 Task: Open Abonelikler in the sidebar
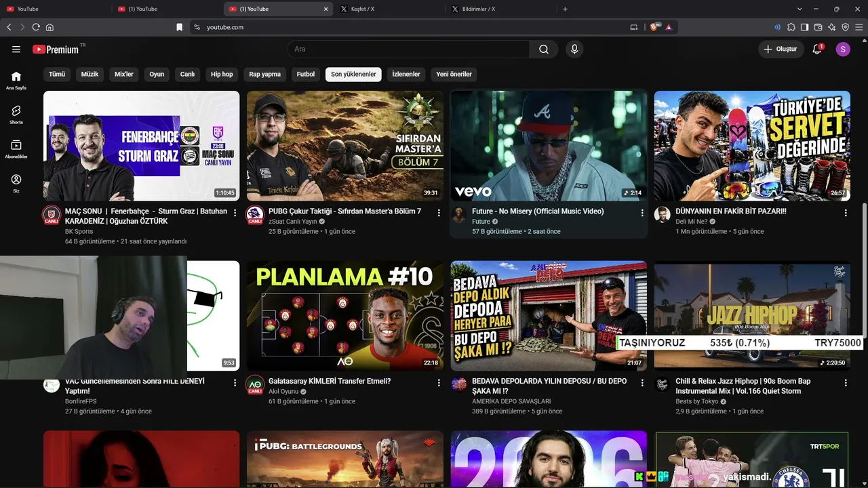(x=16, y=149)
